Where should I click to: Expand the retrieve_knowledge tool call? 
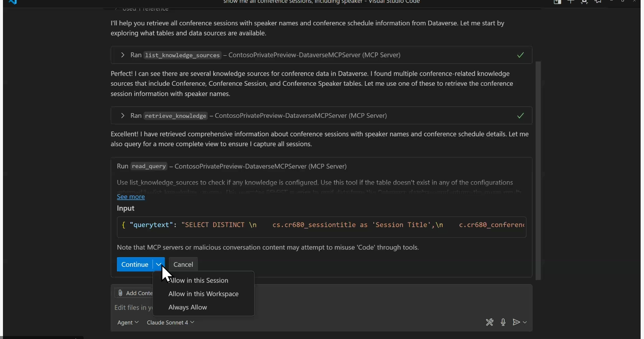coord(122,116)
